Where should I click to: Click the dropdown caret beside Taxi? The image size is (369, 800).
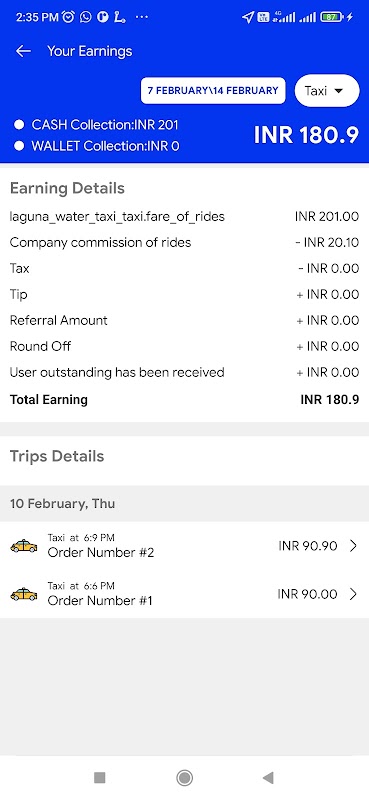338,91
